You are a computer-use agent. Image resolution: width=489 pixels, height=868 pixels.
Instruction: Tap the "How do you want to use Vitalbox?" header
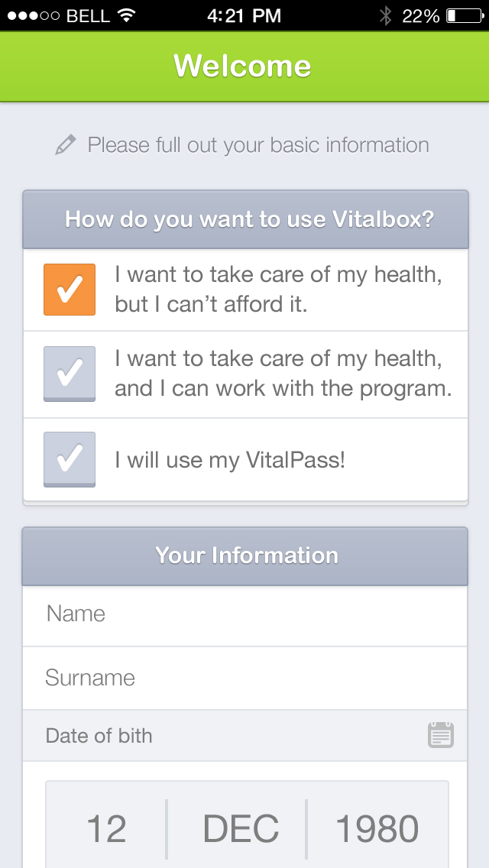[x=249, y=220]
